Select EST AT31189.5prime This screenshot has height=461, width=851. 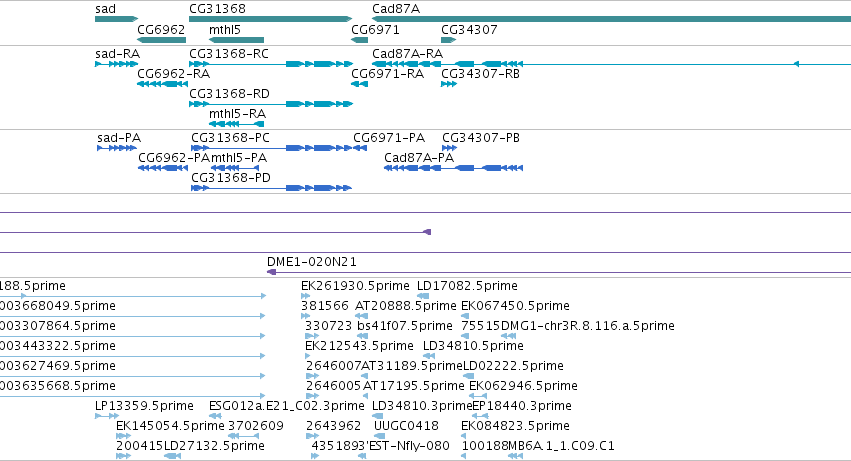point(412,366)
